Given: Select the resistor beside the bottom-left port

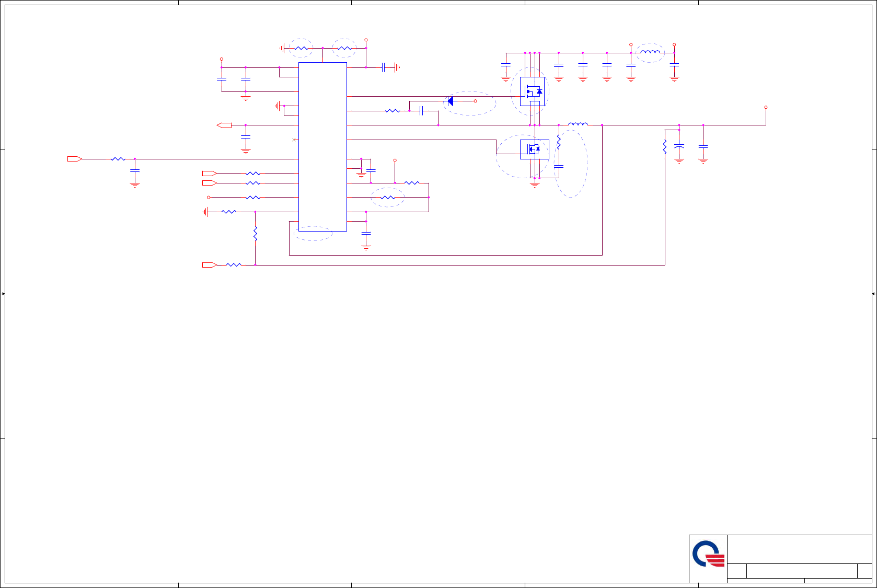Looking at the screenshot, I should [234, 265].
